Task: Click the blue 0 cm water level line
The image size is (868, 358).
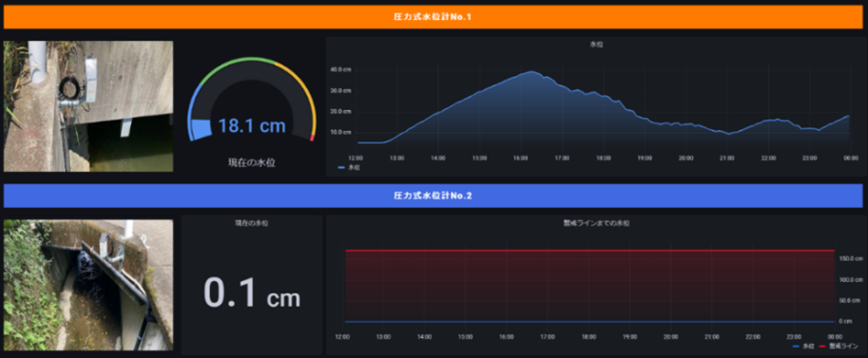Action: coord(589,322)
